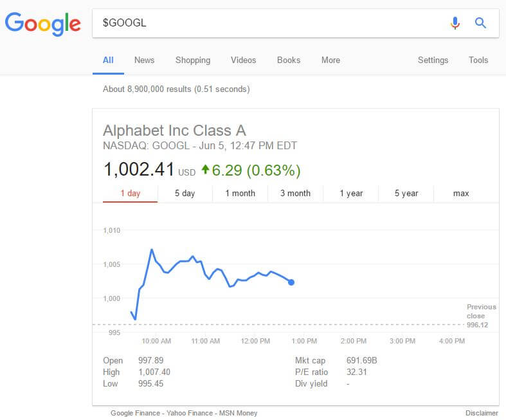Select the 5 day chart range
The image size is (506, 420).
[x=185, y=193]
